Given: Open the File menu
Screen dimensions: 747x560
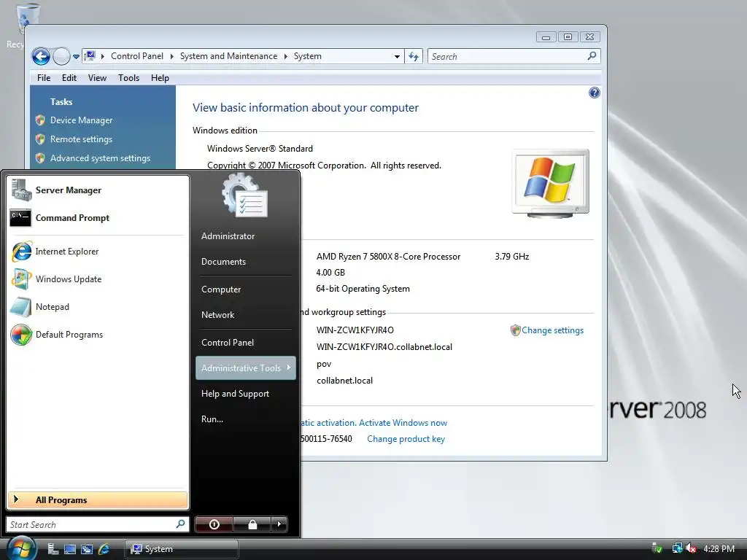Looking at the screenshot, I should click(44, 77).
